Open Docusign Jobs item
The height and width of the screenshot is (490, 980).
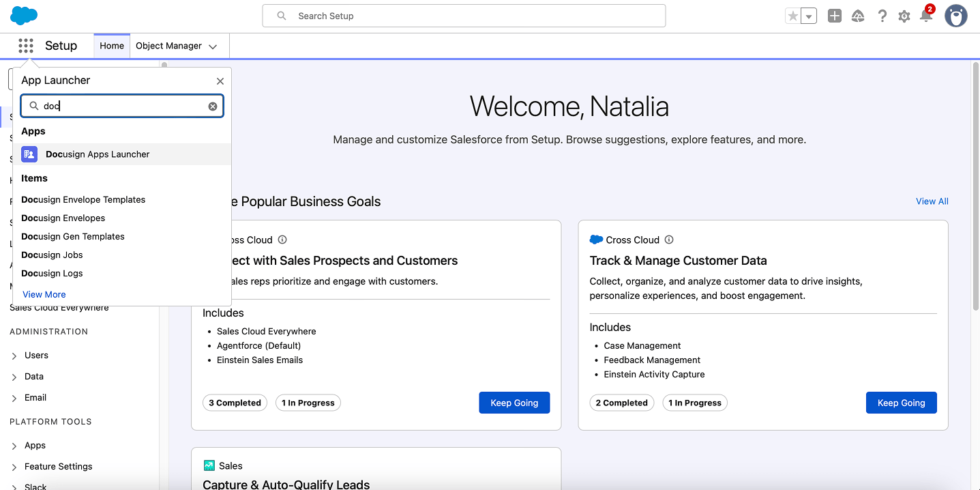(52, 255)
